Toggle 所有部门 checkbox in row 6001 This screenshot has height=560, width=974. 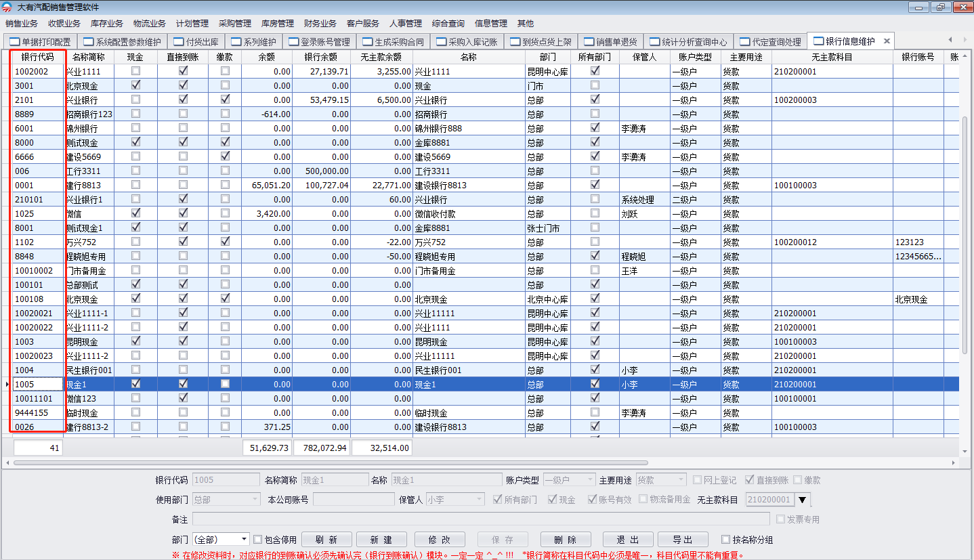tap(595, 128)
